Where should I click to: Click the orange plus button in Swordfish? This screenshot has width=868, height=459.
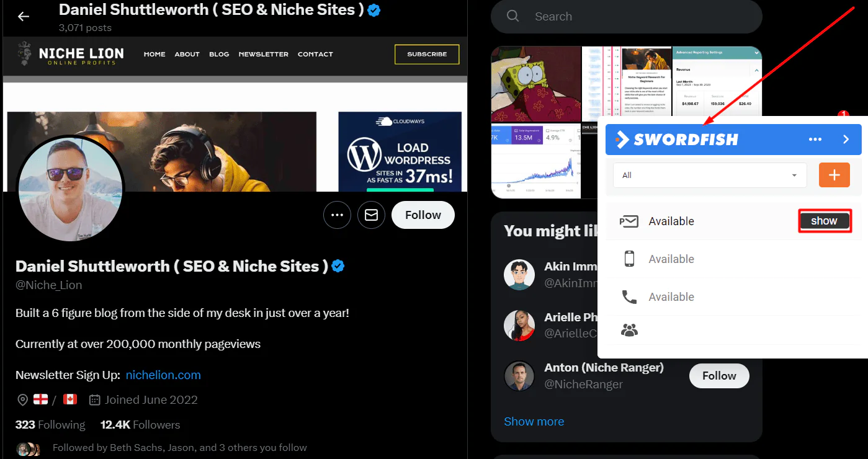[834, 176]
